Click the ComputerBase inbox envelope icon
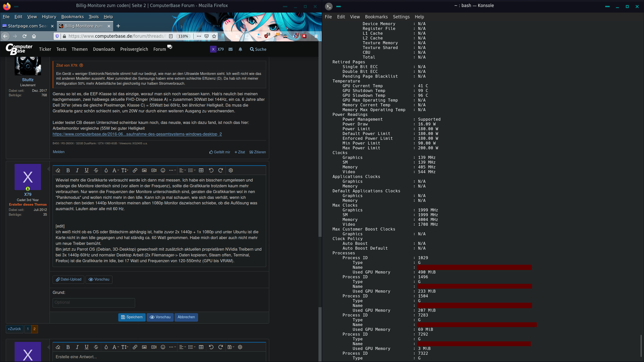 [230, 49]
